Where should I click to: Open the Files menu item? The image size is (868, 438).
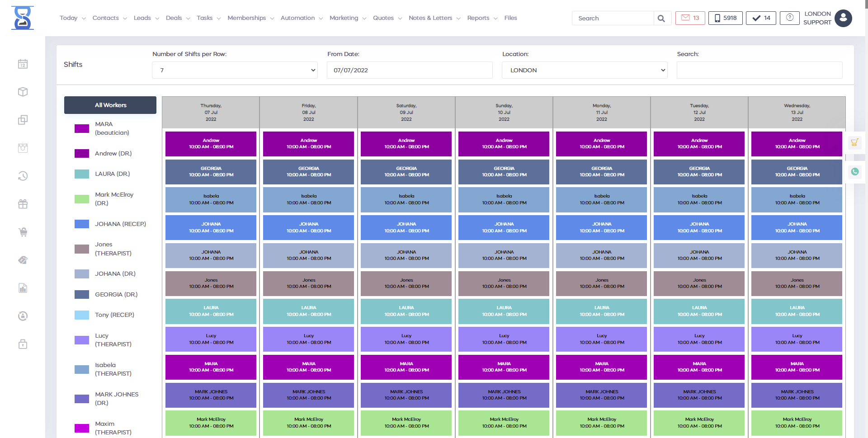click(x=510, y=18)
